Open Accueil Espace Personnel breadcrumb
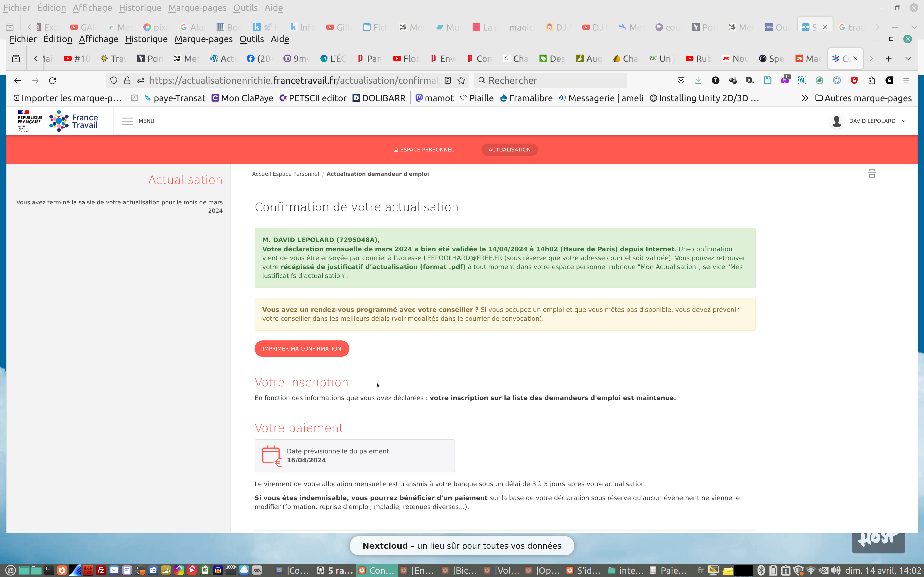 tap(285, 174)
